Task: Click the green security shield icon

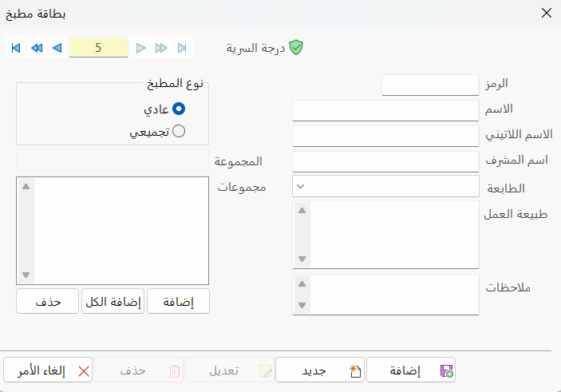Action: (x=296, y=47)
